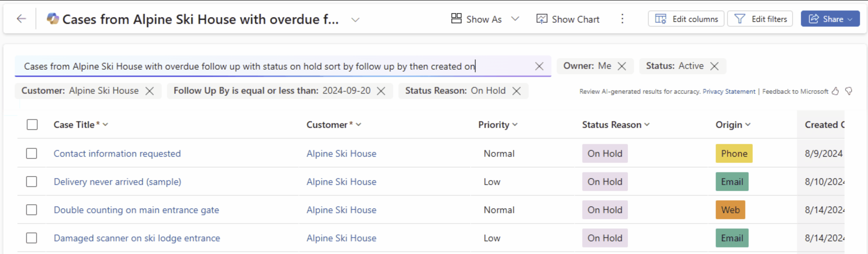Screen dimensions: 868x254
Task: Click On Hold status in Contact information row
Action: click(x=605, y=154)
